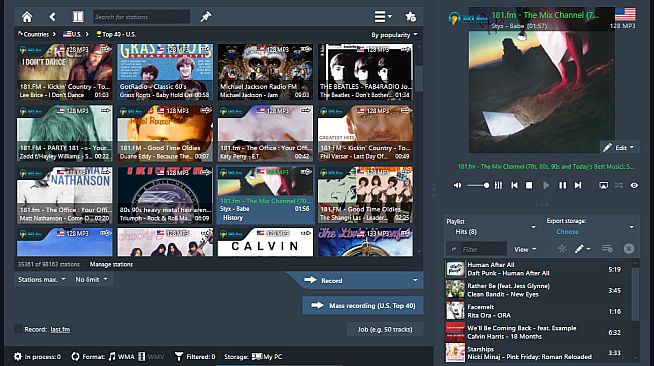Start Mass recording (U.S. Top 40)
The height and width of the screenshot is (366, 654).
pyautogui.click(x=363, y=306)
